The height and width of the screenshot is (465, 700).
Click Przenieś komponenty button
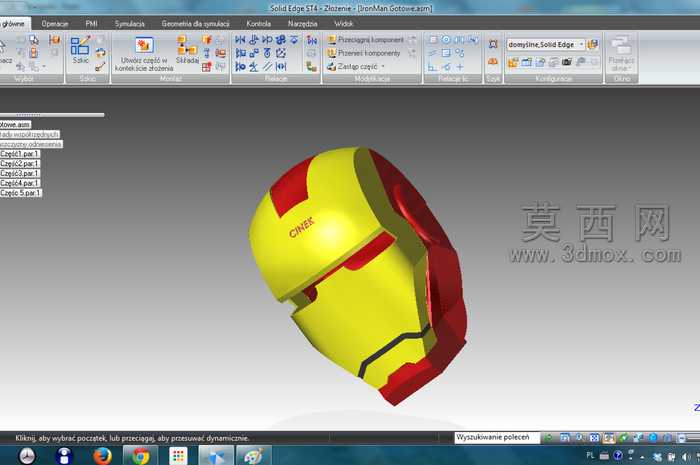(x=364, y=53)
